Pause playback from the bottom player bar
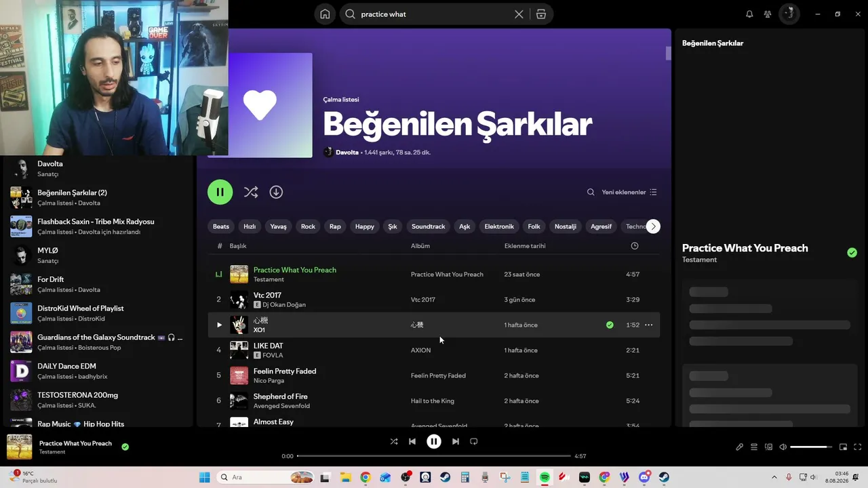 (x=434, y=441)
